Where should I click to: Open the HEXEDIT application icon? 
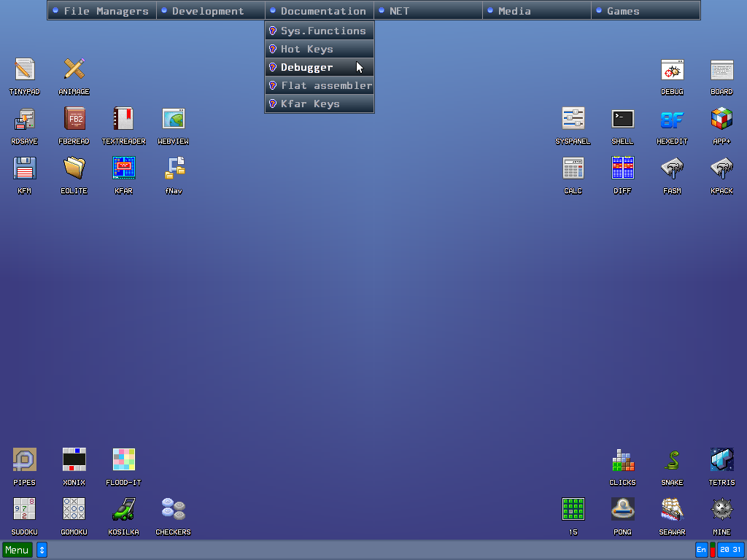tap(672, 119)
